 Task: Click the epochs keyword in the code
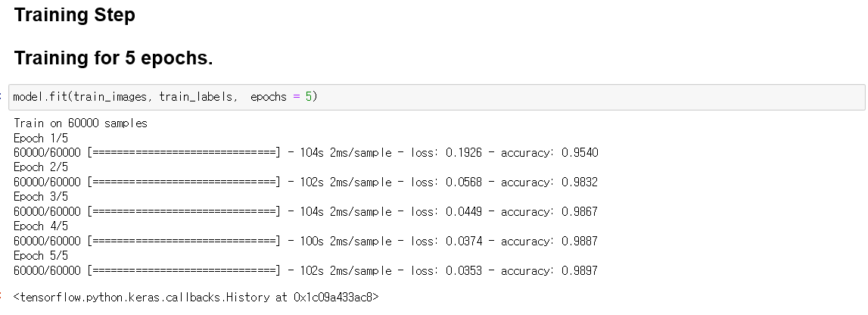(269, 98)
